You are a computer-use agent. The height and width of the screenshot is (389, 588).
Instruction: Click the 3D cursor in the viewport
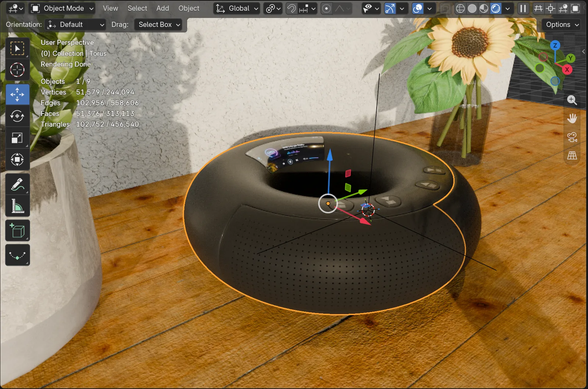click(x=368, y=210)
